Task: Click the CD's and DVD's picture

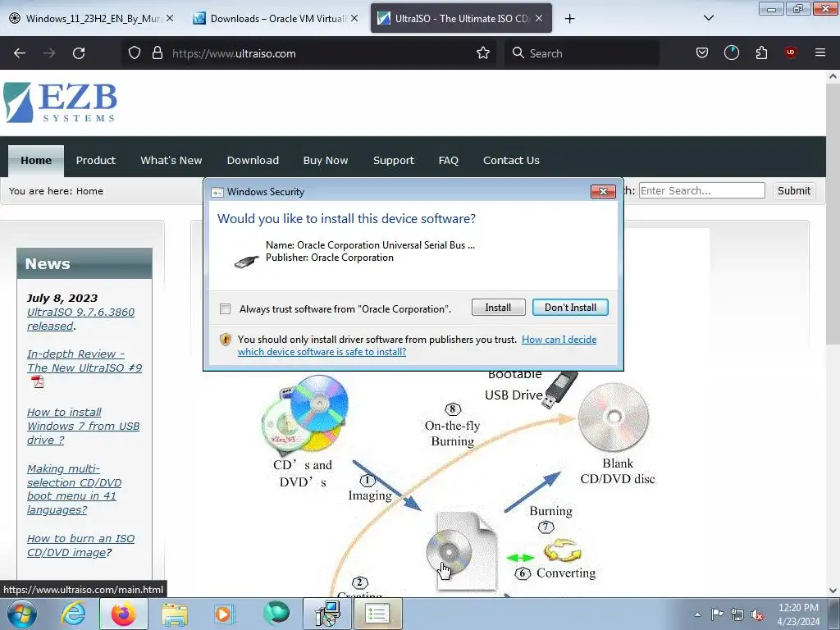Action: [x=304, y=413]
